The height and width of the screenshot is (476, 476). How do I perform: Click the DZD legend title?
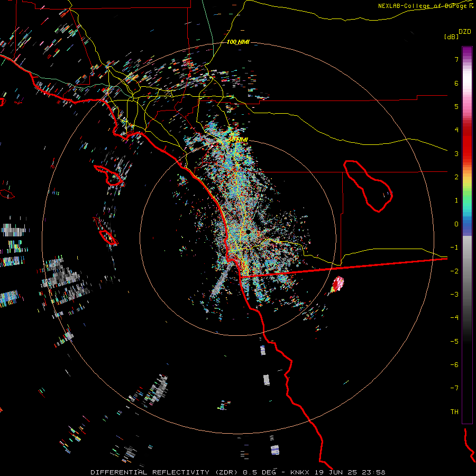pos(465,32)
